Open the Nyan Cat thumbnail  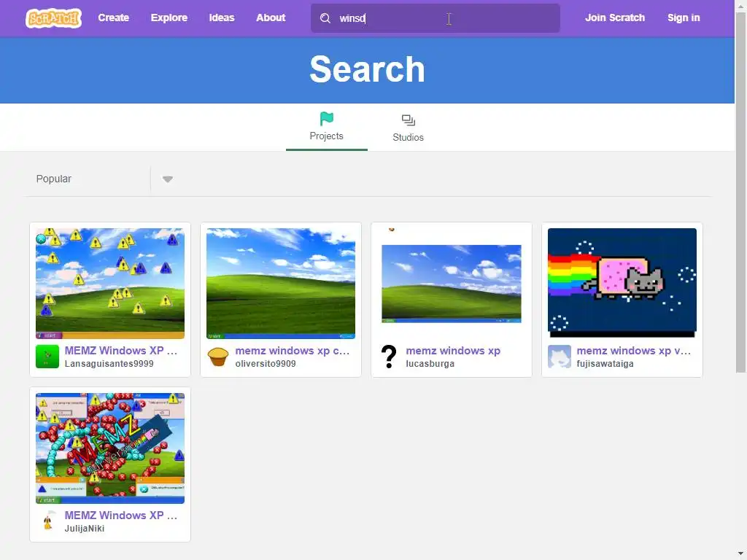coord(622,284)
